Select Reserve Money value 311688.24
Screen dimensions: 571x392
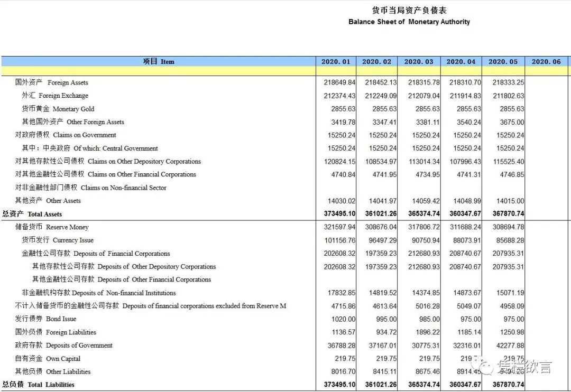pos(465,227)
